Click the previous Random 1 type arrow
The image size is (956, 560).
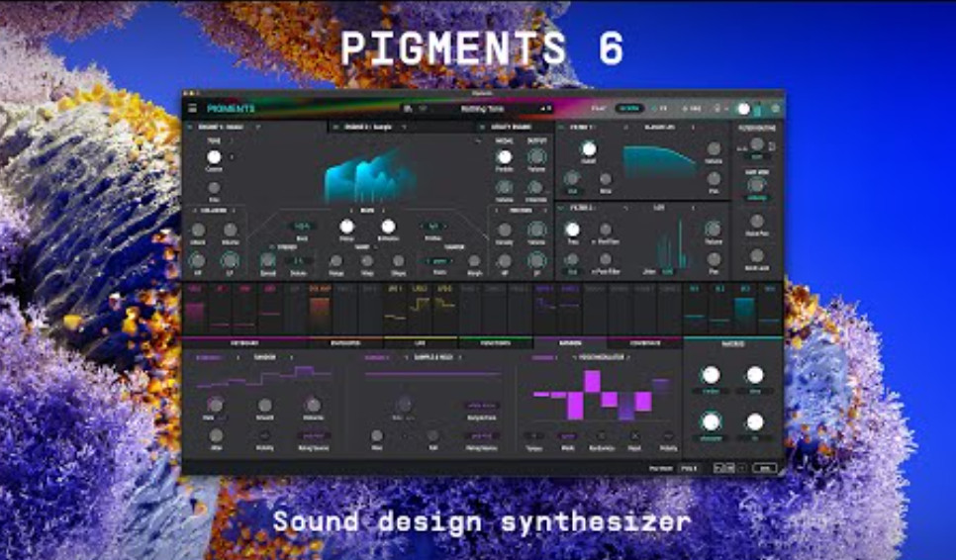(238, 357)
